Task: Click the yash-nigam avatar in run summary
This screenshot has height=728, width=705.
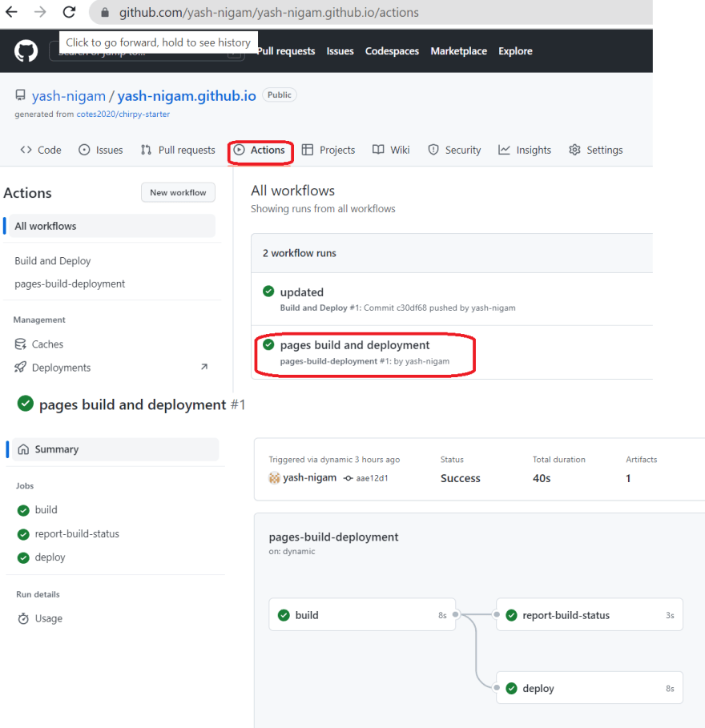Action: point(274,477)
